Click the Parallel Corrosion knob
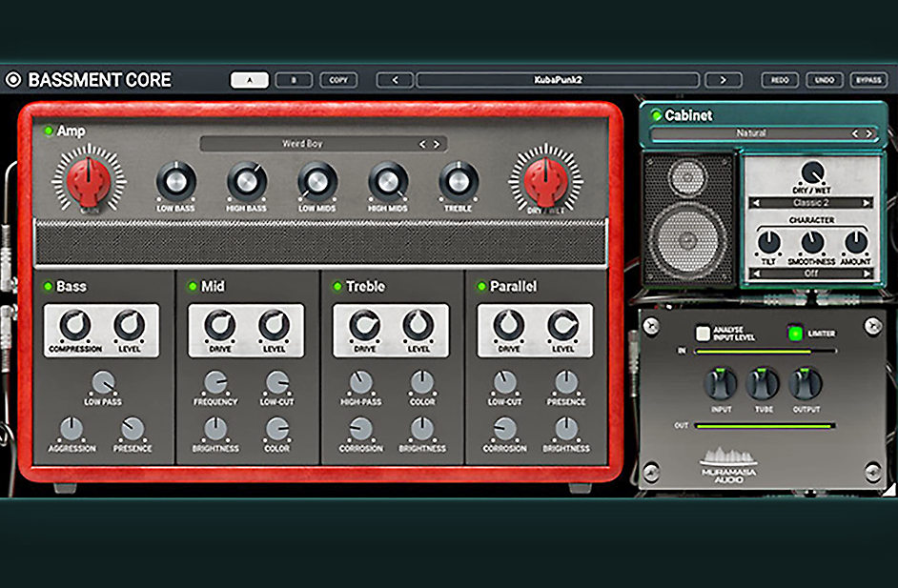 tap(505, 429)
